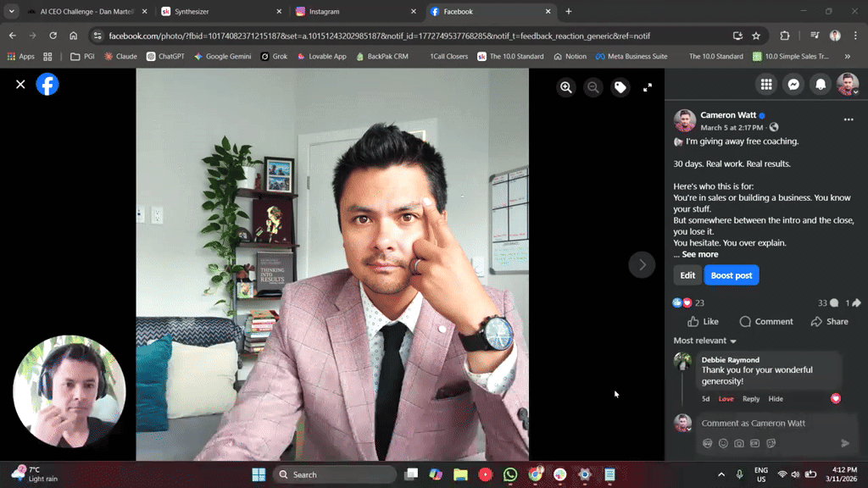Close the Facebook photo viewer
The width and height of the screenshot is (868, 488).
pos(20,85)
